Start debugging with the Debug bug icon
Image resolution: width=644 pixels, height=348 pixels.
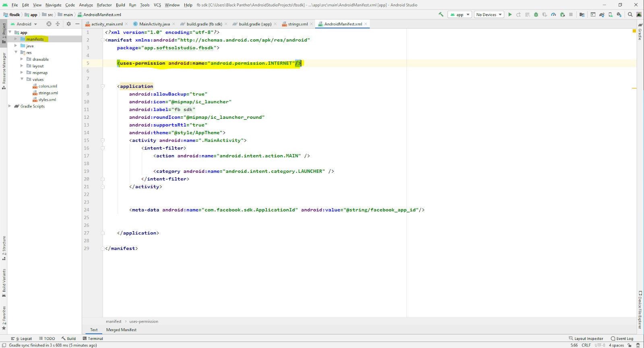(x=536, y=14)
